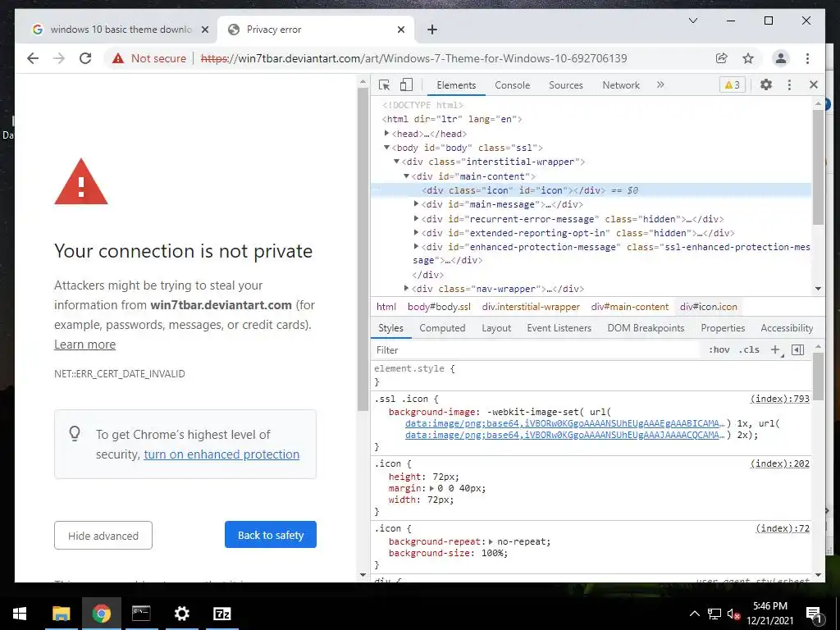
Task: Open the Layout pane tab
Action: (x=496, y=328)
